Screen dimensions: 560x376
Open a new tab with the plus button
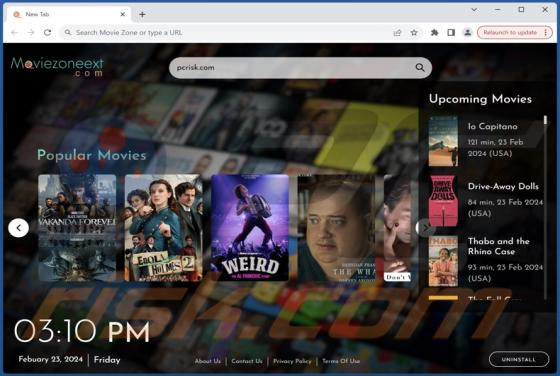[142, 15]
